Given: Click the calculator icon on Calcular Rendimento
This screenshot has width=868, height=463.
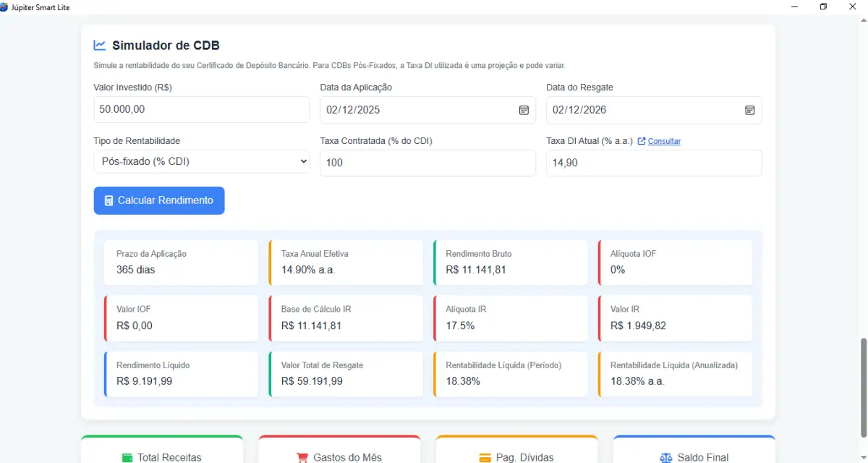Looking at the screenshot, I should [x=110, y=200].
